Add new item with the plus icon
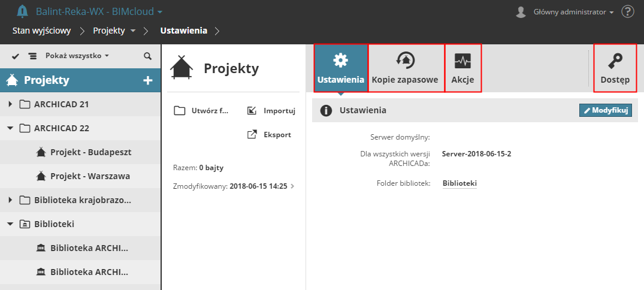The image size is (644, 290). point(148,80)
